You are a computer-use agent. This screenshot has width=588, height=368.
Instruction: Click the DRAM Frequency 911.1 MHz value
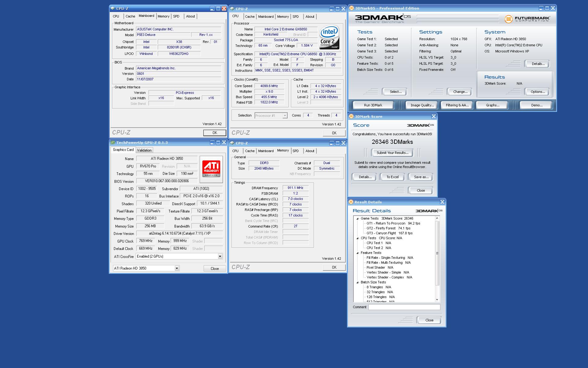[x=296, y=188]
